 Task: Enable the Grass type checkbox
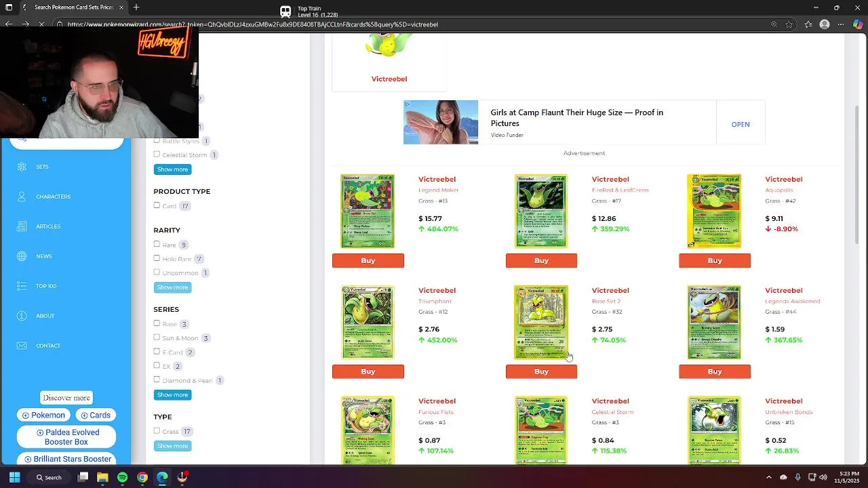tap(157, 430)
